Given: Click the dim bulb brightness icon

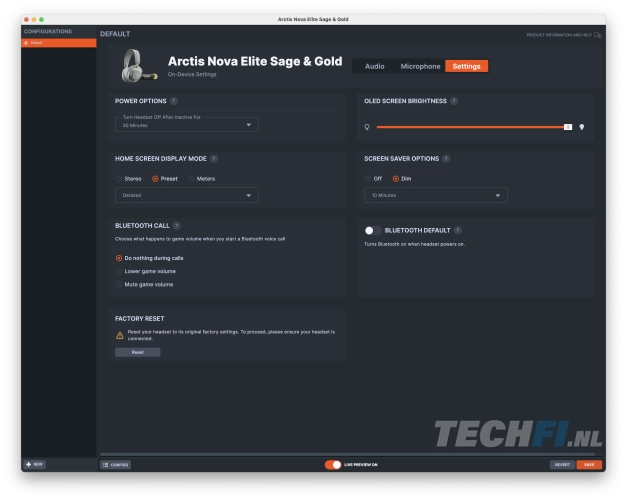Looking at the screenshot, I should [x=367, y=127].
